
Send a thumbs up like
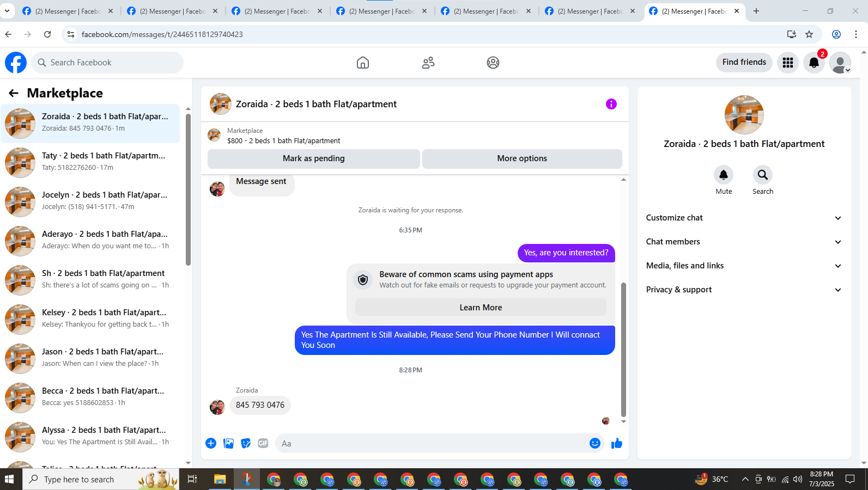pyautogui.click(x=617, y=443)
